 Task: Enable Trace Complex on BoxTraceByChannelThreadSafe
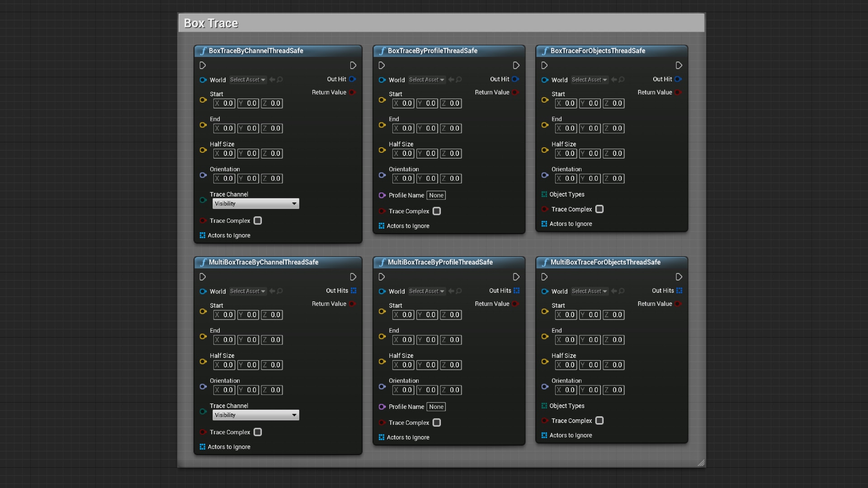257,221
